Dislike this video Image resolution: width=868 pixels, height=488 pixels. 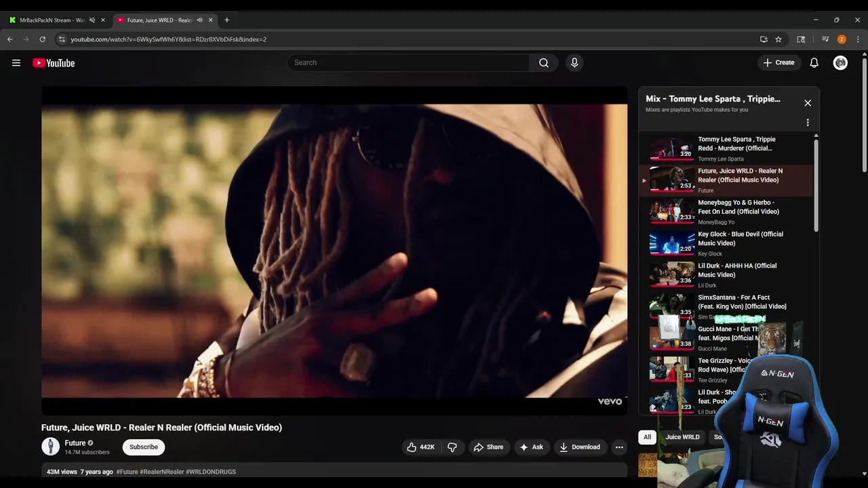[x=452, y=447]
